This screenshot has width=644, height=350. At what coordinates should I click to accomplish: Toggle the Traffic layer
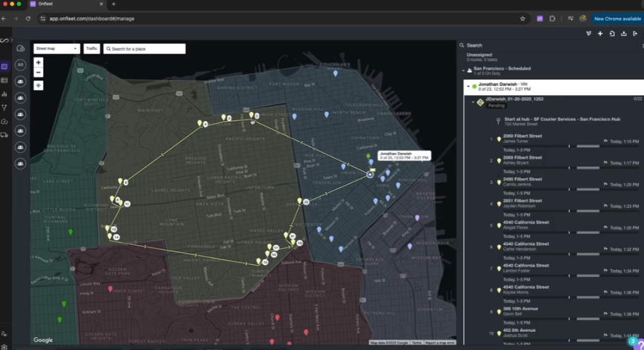pos(92,48)
